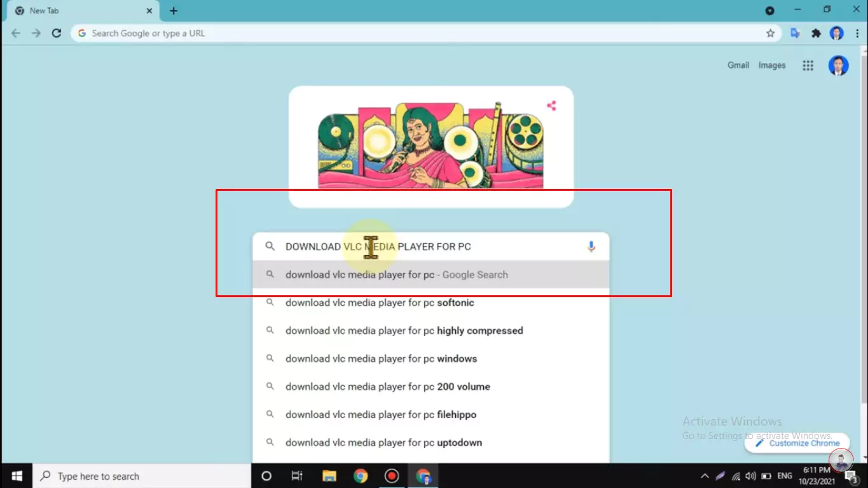Select suggestion ending with 'highly compressed'
This screenshot has height=488, width=868.
[431, 331]
